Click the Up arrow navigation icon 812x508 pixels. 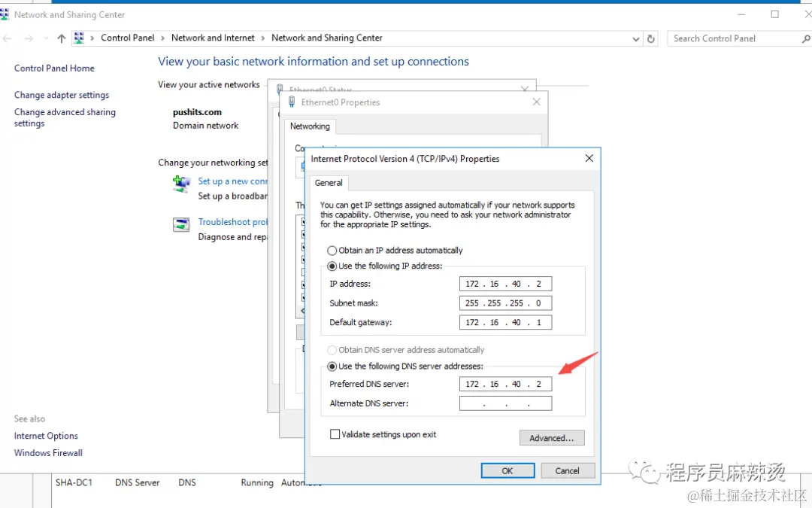point(61,38)
